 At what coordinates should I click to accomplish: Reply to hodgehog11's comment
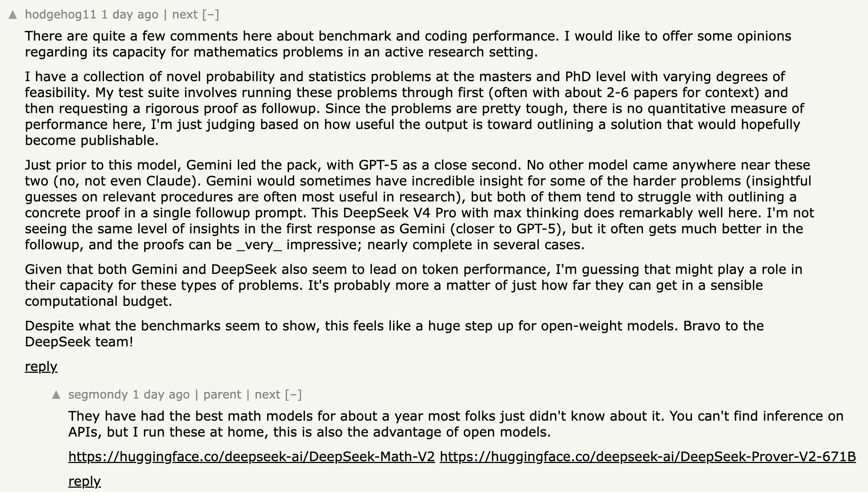(x=41, y=367)
